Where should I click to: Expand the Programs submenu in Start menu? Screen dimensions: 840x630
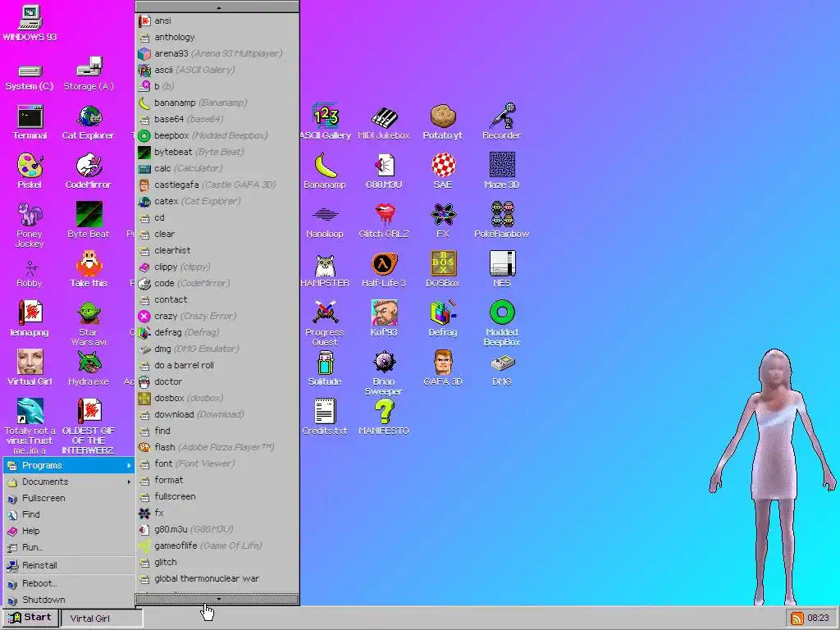point(69,466)
